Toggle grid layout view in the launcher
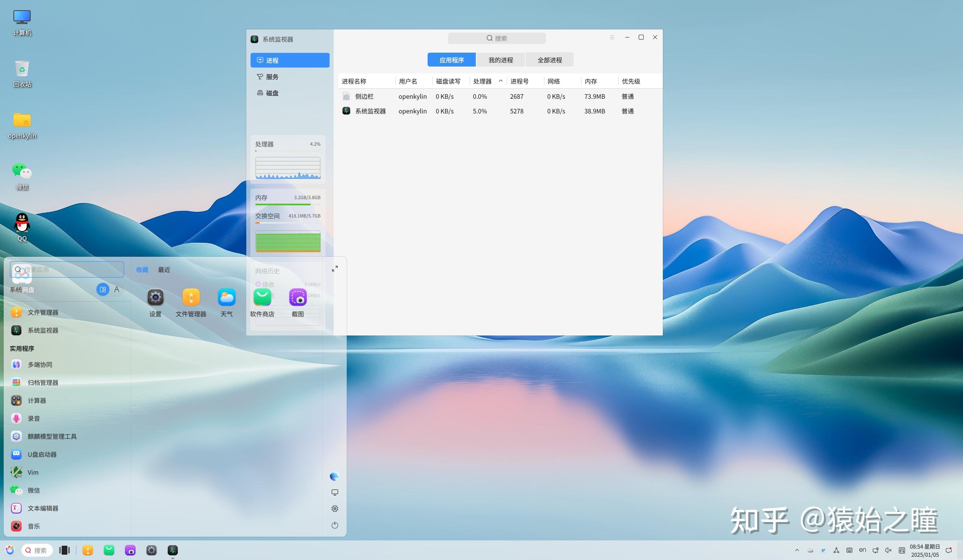The width and height of the screenshot is (963, 560). coord(103,289)
